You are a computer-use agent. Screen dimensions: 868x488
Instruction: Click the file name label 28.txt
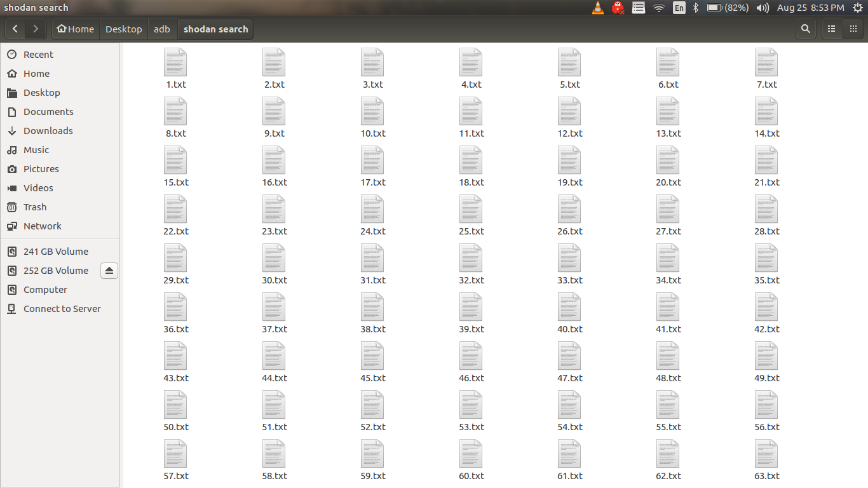click(x=766, y=231)
